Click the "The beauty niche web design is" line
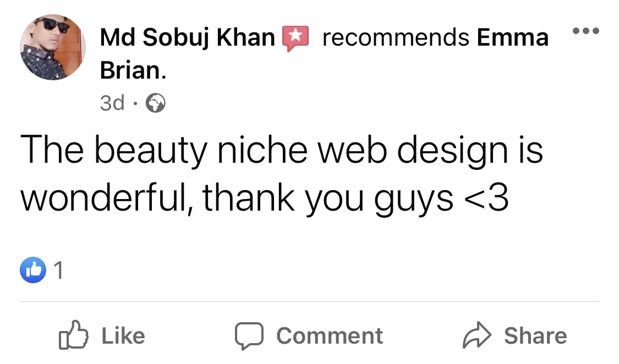 281,151
